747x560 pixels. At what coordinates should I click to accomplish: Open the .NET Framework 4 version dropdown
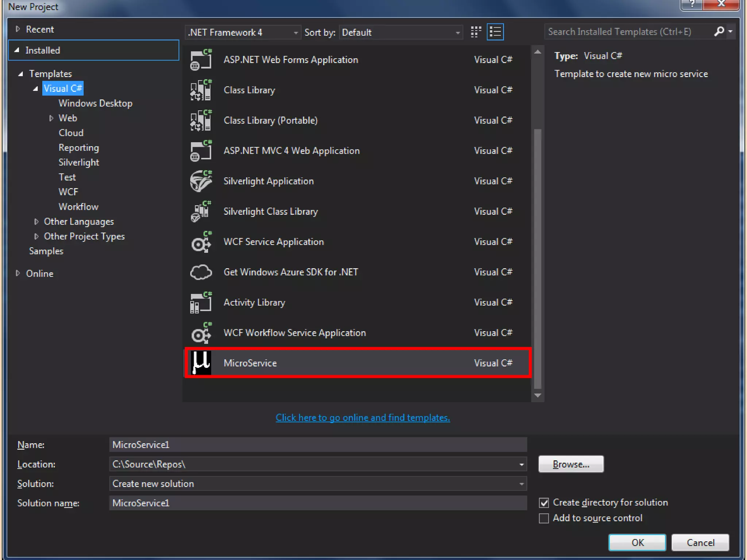pos(243,32)
